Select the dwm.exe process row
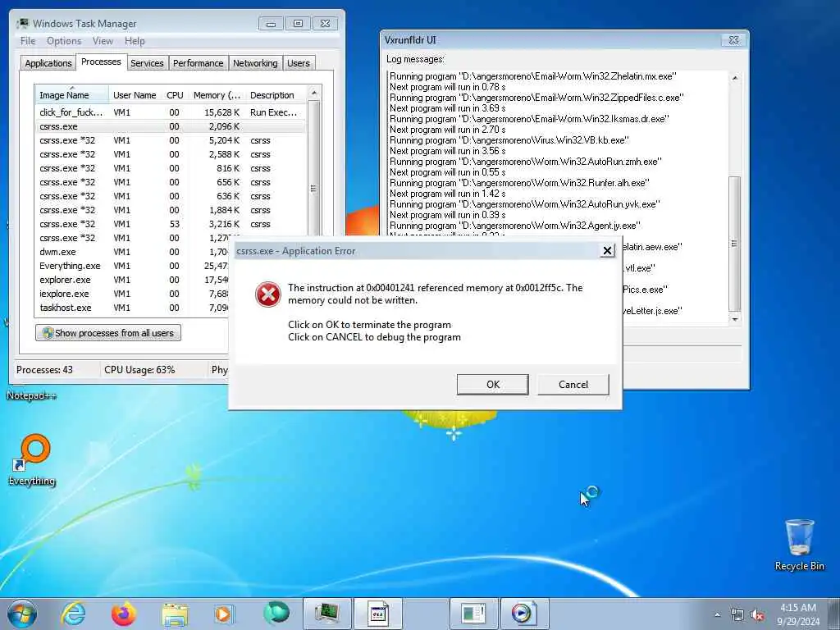The image size is (840, 630). [132, 252]
